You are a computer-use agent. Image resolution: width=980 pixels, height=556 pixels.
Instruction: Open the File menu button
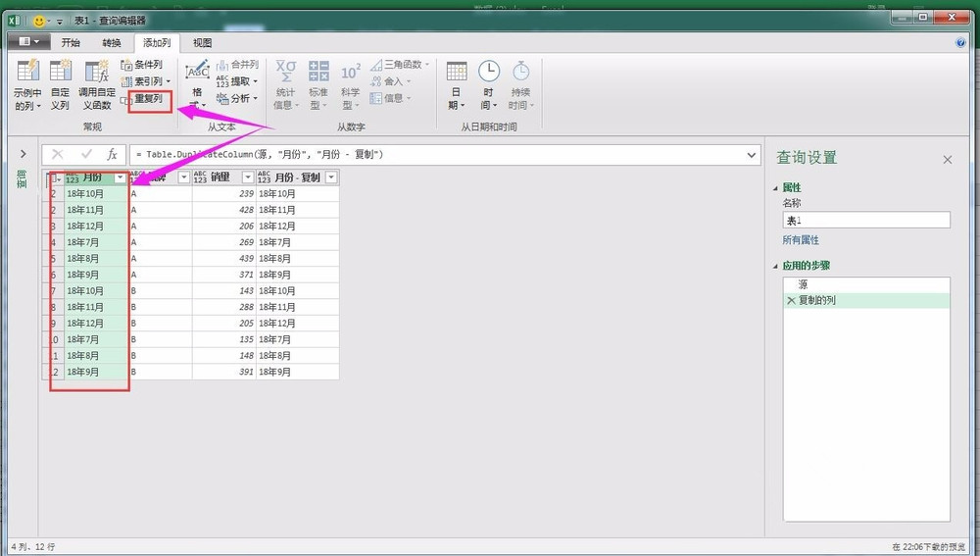tap(28, 42)
